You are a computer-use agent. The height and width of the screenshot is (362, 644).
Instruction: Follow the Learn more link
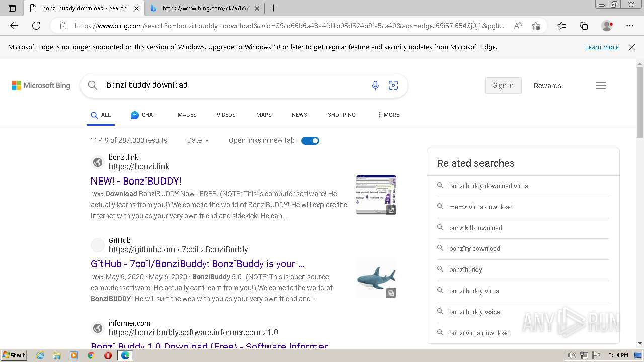pyautogui.click(x=602, y=47)
